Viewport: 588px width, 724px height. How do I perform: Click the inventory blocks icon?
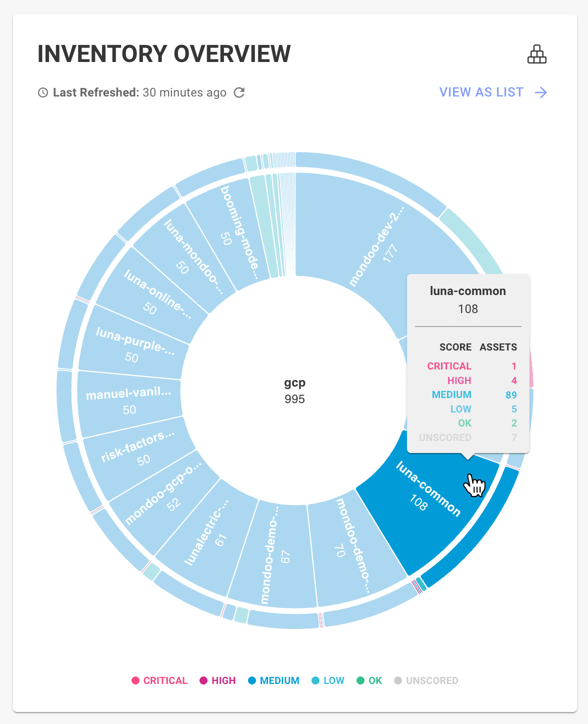point(537,54)
